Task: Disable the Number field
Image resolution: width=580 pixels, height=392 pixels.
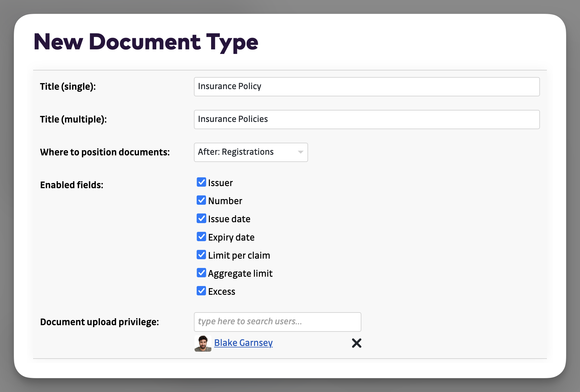Action: pos(201,200)
